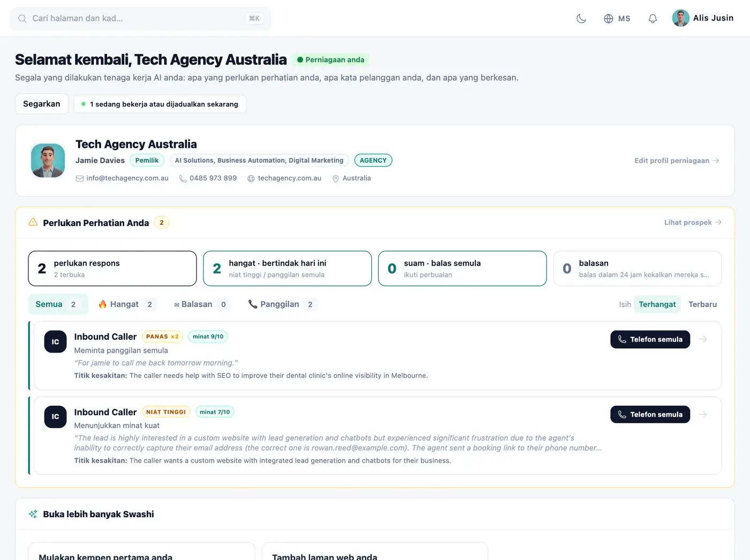Toggle dark mode moon icon
Screen dimensions: 750x560
(x=581, y=19)
